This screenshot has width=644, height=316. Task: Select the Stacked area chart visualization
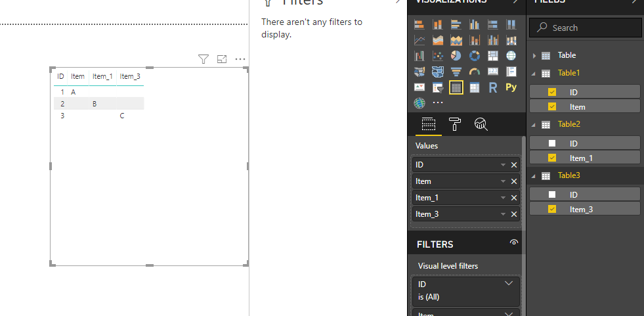(456, 40)
